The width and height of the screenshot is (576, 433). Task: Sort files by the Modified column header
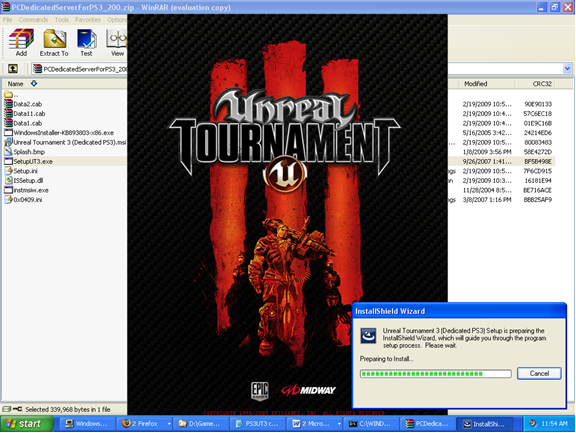(486, 84)
